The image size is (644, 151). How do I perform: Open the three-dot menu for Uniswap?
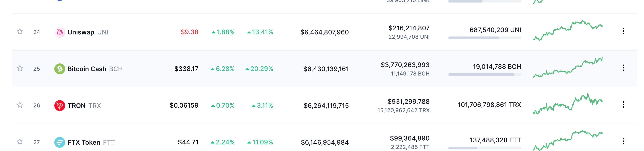point(623,31)
